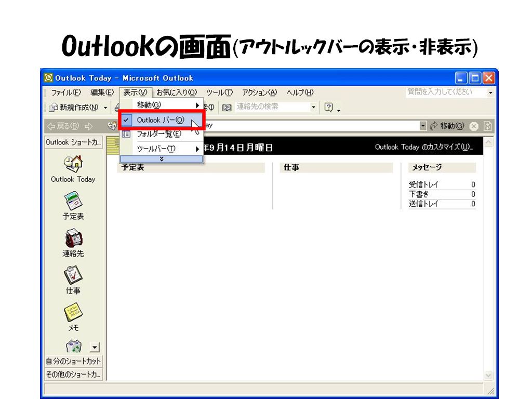Open the address bar dropdown arrow
The height and width of the screenshot is (399, 532).
[423, 126]
